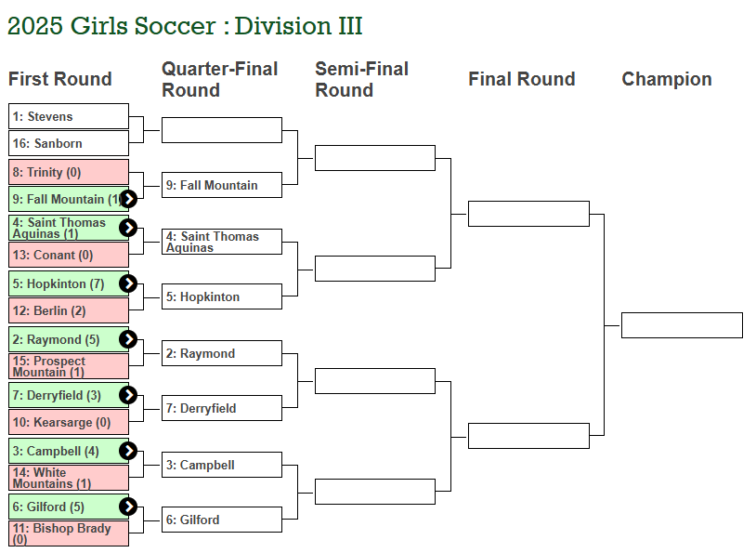Viewport: 756px width, 553px height.
Task: Click 5: Hopkinton quarter-final slot
Action: 221,296
